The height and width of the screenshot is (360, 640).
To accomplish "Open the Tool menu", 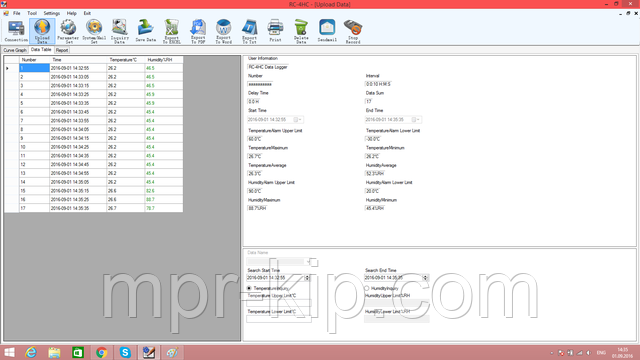I will [x=32, y=13].
